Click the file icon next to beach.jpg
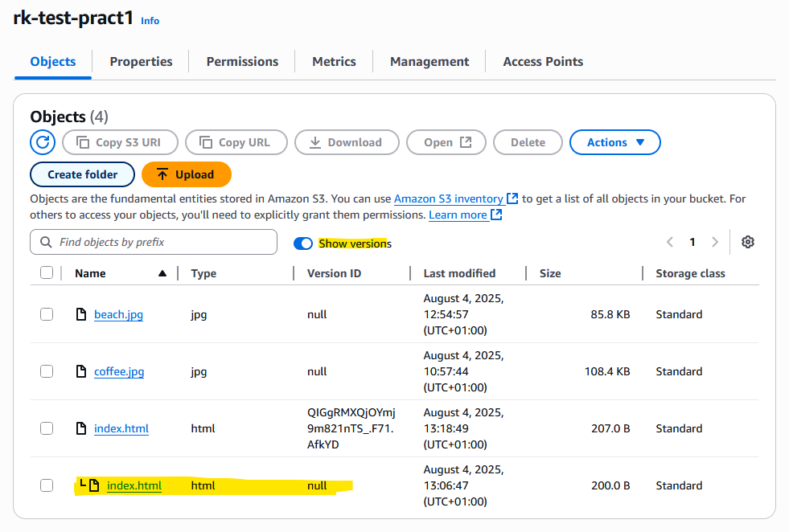Image resolution: width=789 pixels, height=532 pixels. tap(80, 314)
